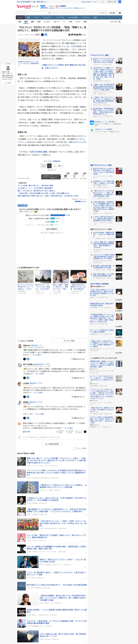Expand 山口健太's comment with もっと見る
The image size is (138, 644).
(38, 393)
